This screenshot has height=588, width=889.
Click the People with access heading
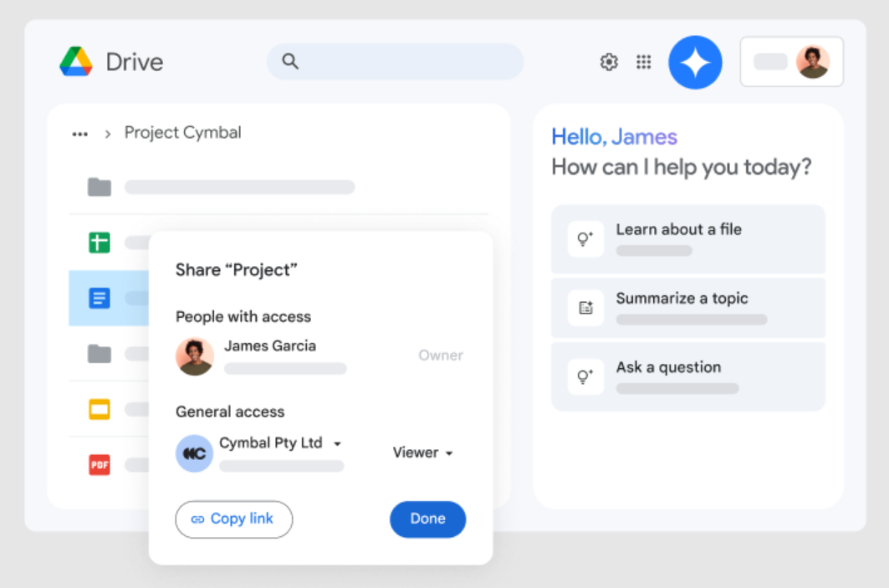[243, 317]
